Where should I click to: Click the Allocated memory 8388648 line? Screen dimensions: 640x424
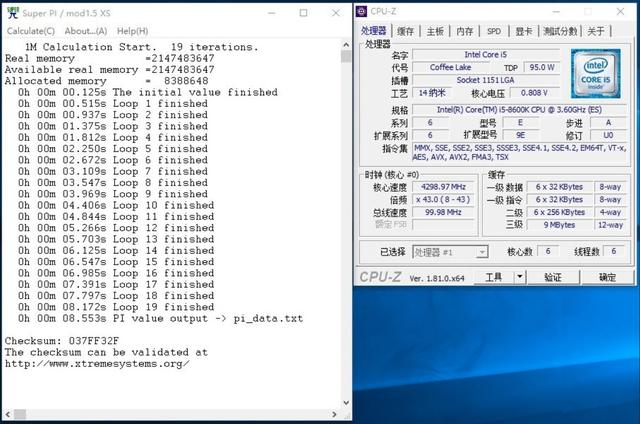click(x=107, y=81)
